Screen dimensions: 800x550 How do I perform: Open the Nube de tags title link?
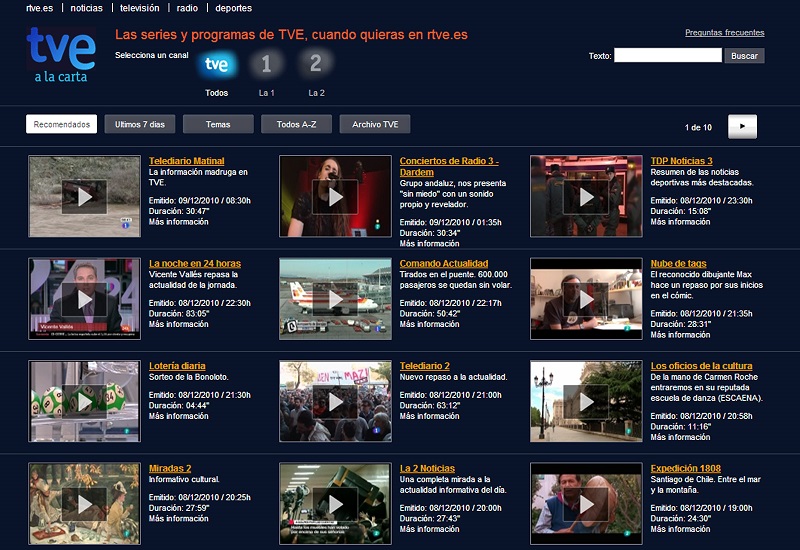tap(678, 263)
